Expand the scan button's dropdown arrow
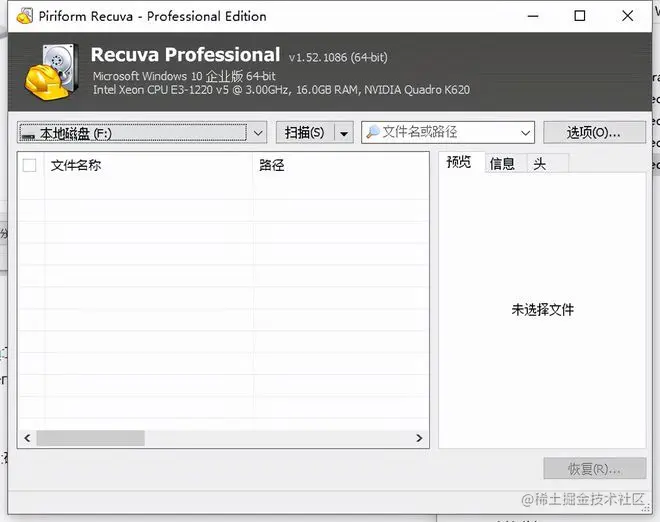 344,133
